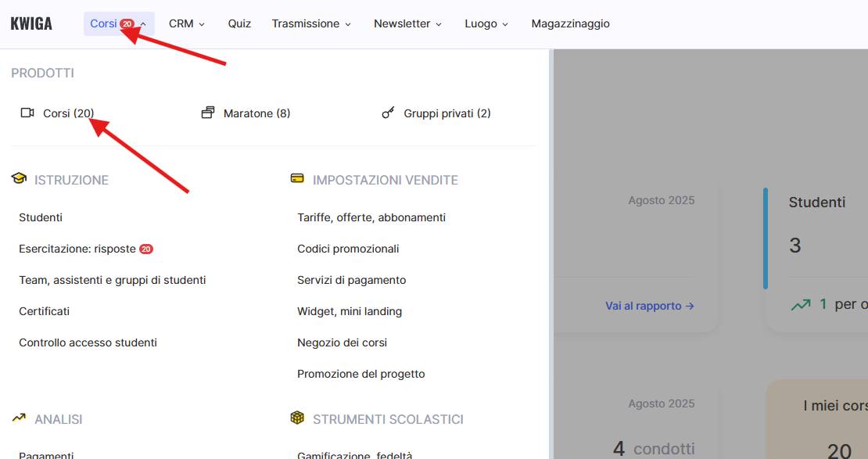Open the Trasmissione dropdown menu
The image size is (868, 459).
[x=311, y=23]
